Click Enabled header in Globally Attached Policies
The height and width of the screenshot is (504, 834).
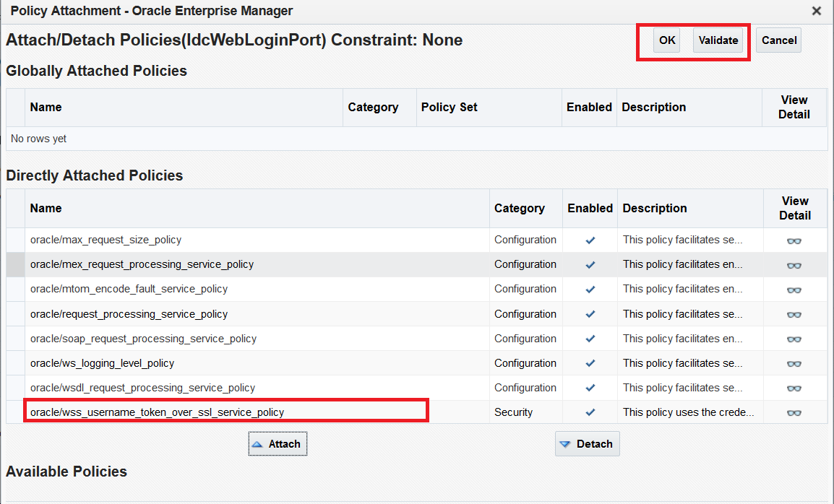coord(589,108)
